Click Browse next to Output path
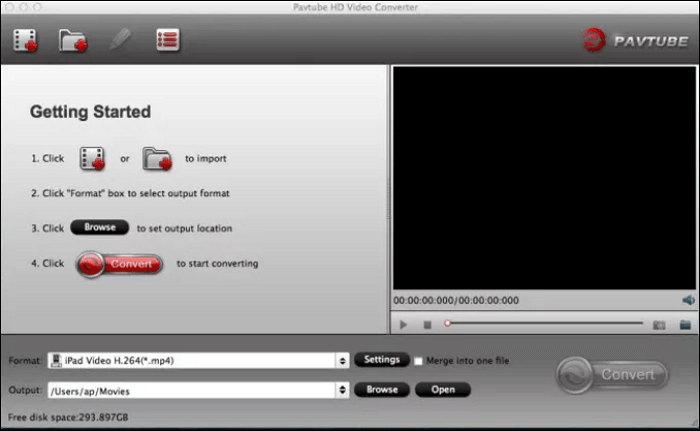 382,389
